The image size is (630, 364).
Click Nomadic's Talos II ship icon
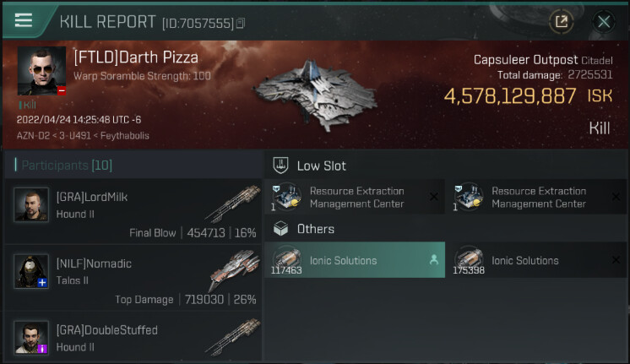[232, 270]
